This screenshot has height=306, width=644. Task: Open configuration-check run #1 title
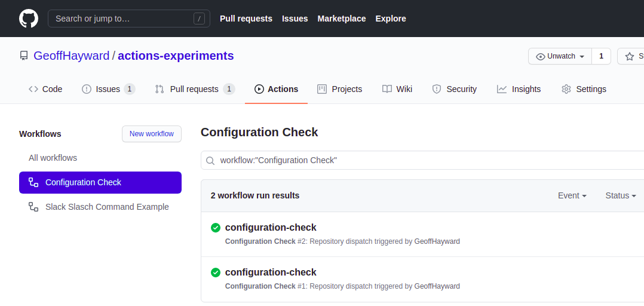tap(271, 273)
